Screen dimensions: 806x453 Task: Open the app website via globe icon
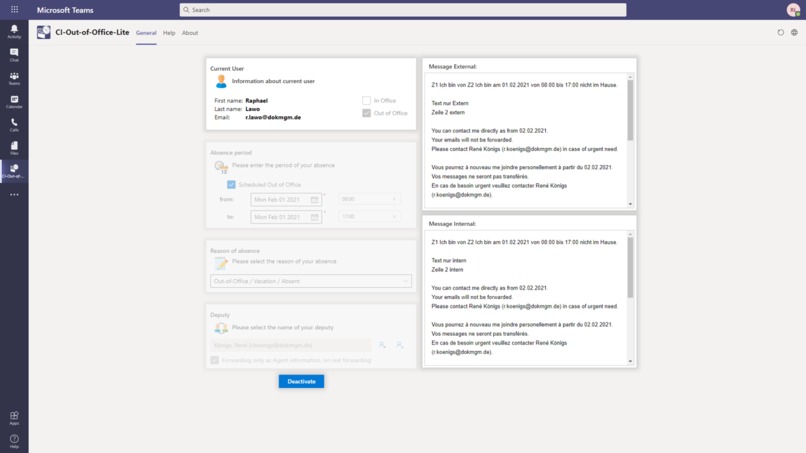pos(794,32)
